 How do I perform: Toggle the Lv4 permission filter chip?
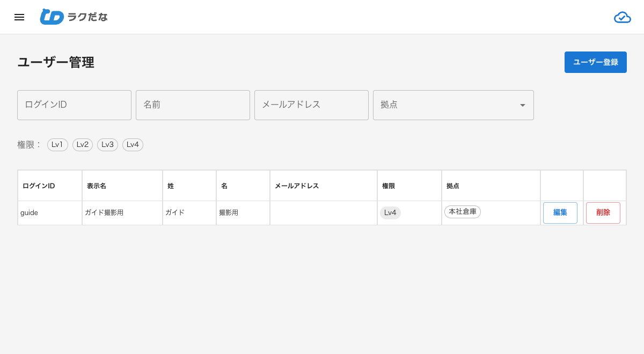133,145
